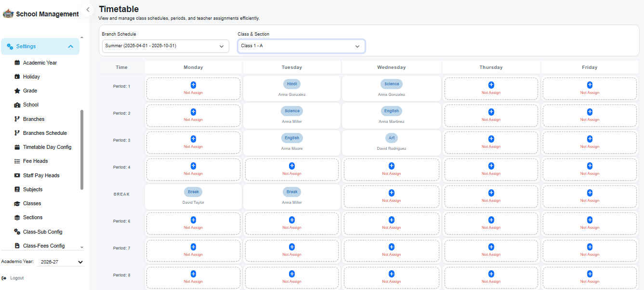The image size is (644, 290).
Task: Click the Logout arrow icon
Action: [x=4, y=278]
